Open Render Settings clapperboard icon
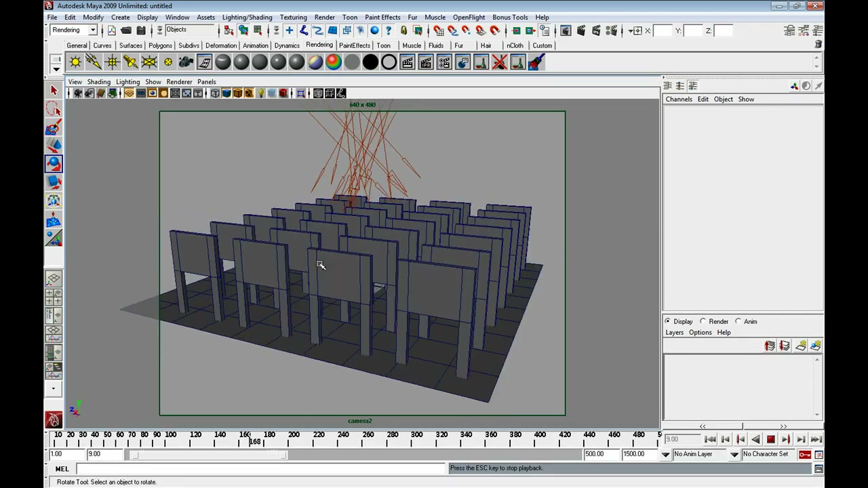Viewport: 868px width, 488px height. coord(611,30)
